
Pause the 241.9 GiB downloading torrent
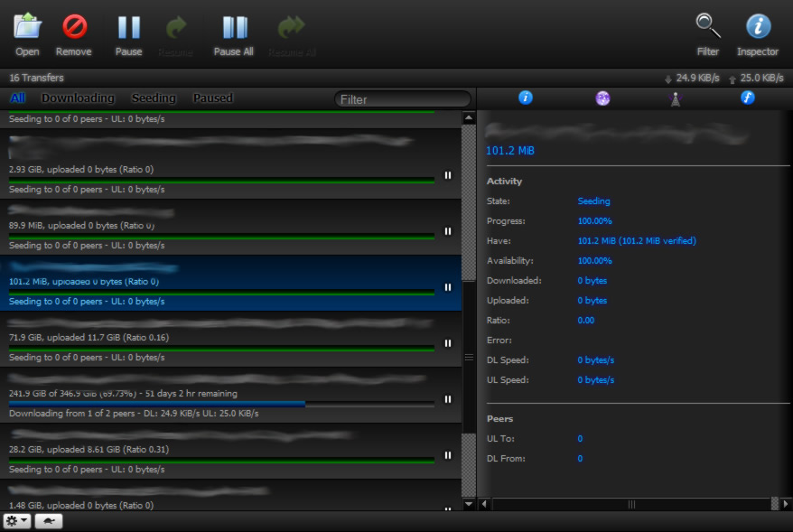point(448,399)
